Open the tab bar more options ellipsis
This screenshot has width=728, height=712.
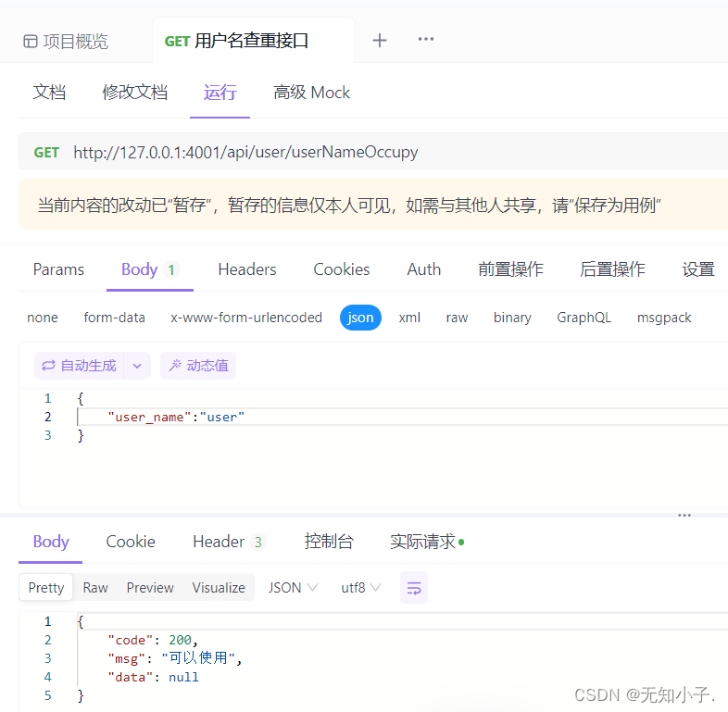pyautogui.click(x=426, y=39)
